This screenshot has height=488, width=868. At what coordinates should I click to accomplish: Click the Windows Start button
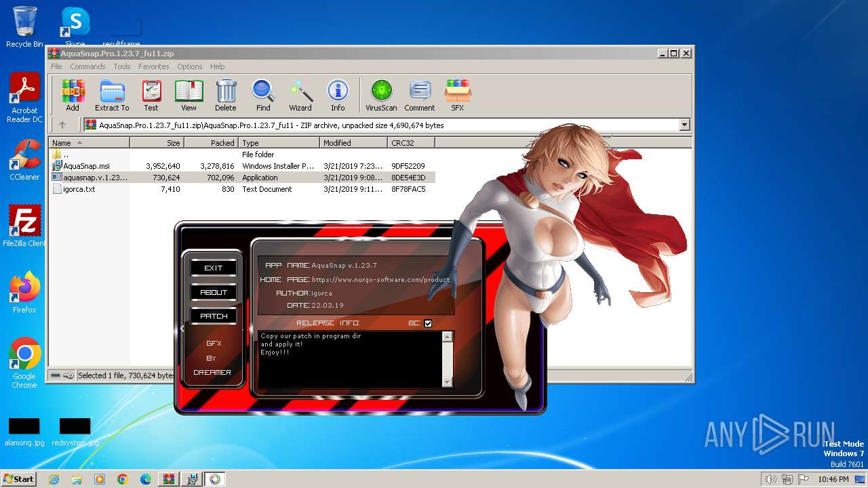point(18,479)
